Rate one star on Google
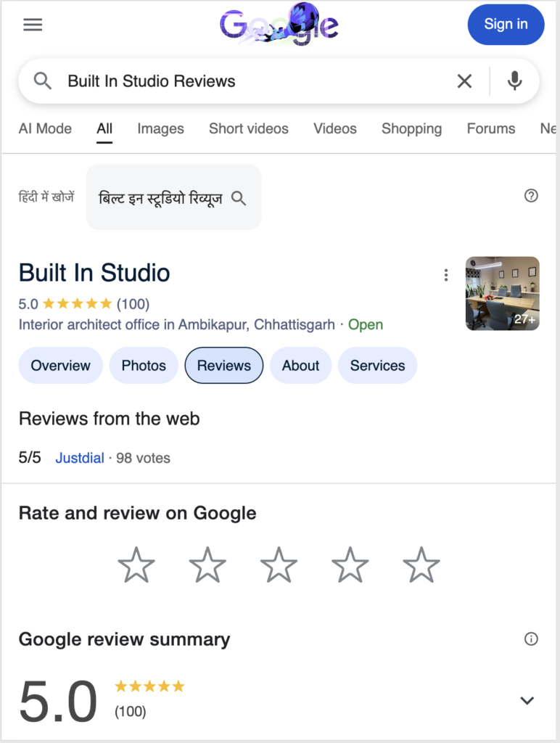 pyautogui.click(x=136, y=565)
